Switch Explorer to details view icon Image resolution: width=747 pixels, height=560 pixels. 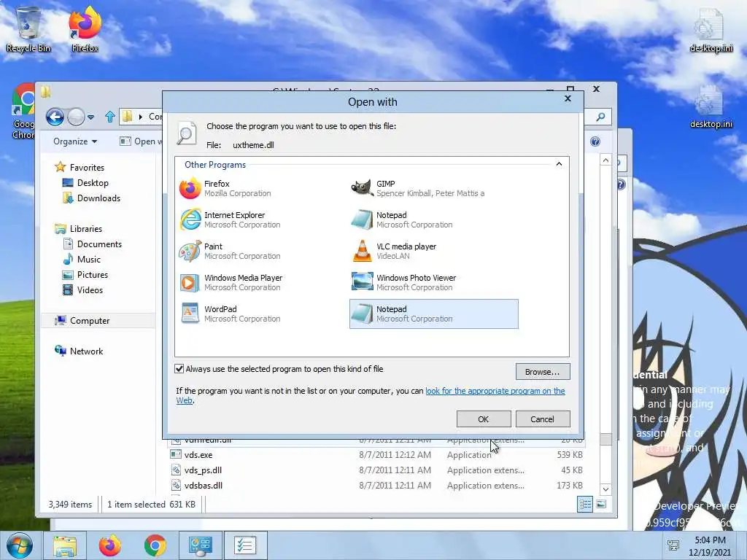click(585, 504)
